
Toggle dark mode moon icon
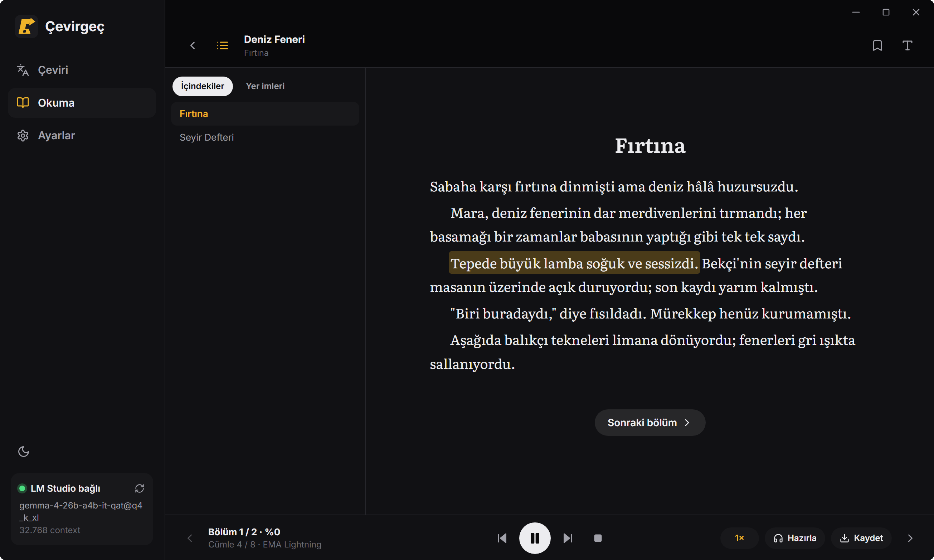[23, 451]
